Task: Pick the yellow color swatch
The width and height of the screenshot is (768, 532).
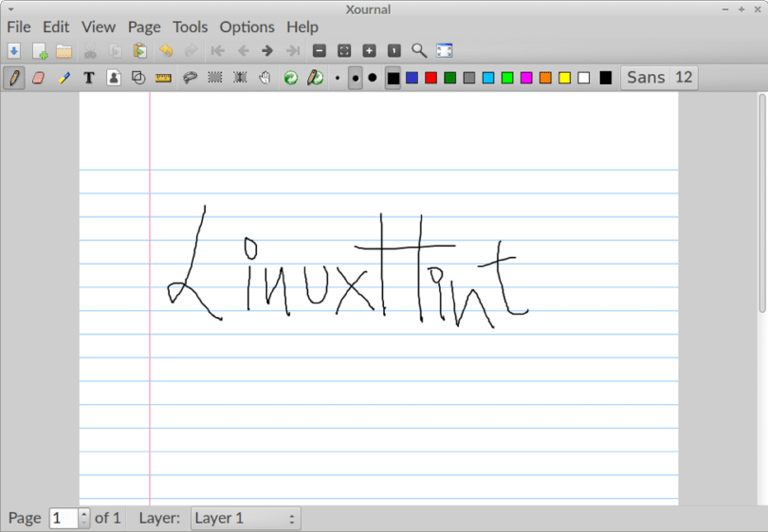Action: click(x=565, y=78)
